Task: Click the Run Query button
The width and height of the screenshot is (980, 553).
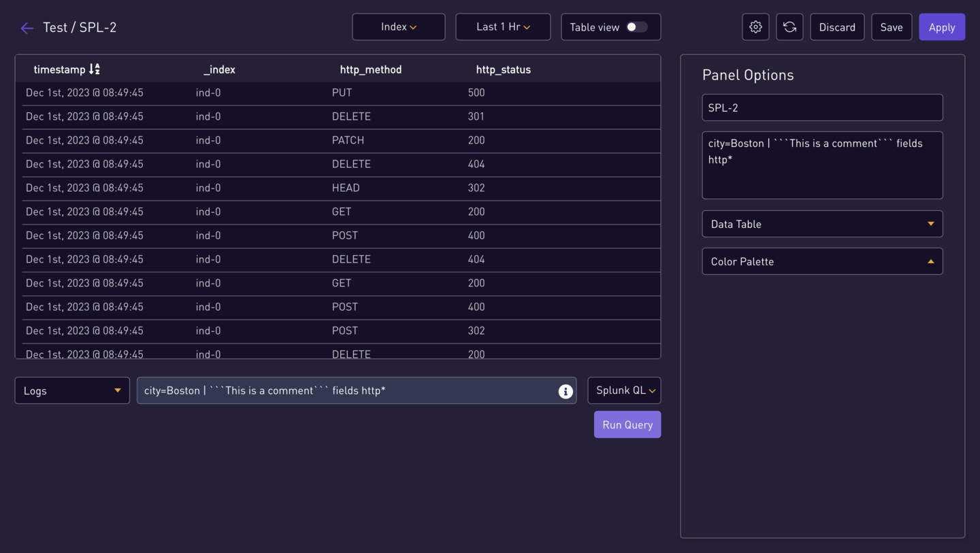Action: point(627,424)
